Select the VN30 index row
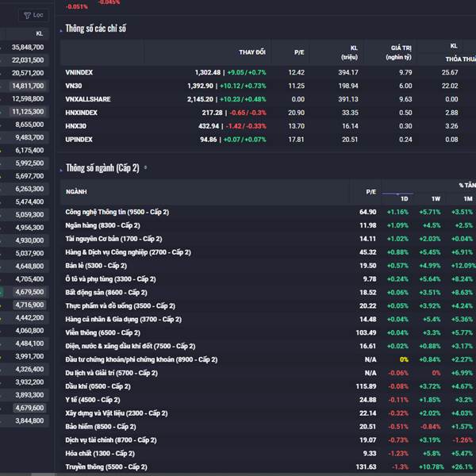The width and height of the screenshot is (476, 476). [268, 86]
